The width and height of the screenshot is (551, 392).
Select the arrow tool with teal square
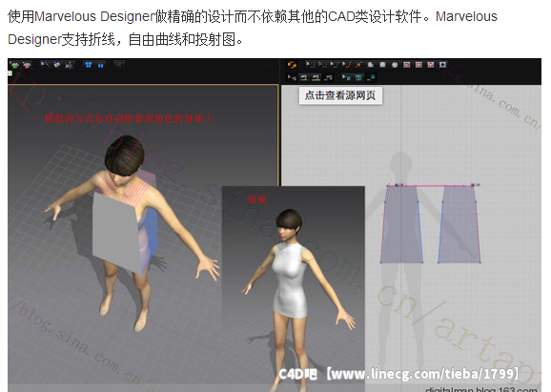click(346, 77)
